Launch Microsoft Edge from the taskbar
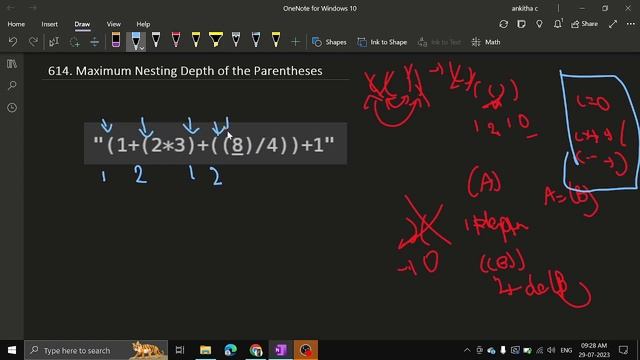The image size is (640, 360). (x=231, y=350)
